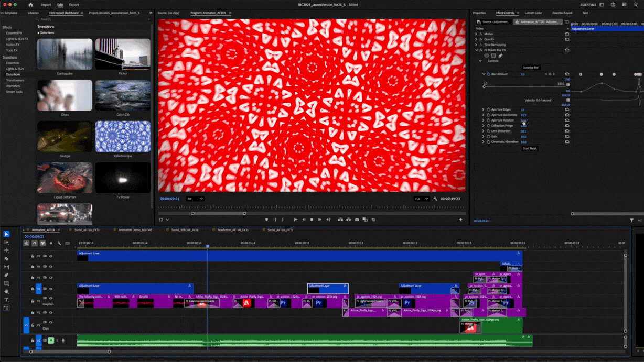Open the Fit zoom level dropdown
The width and height of the screenshot is (644, 362).
coord(195,199)
